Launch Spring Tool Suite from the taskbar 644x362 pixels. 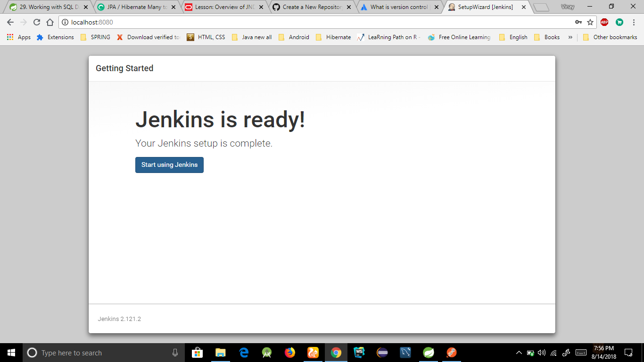tap(429, 353)
